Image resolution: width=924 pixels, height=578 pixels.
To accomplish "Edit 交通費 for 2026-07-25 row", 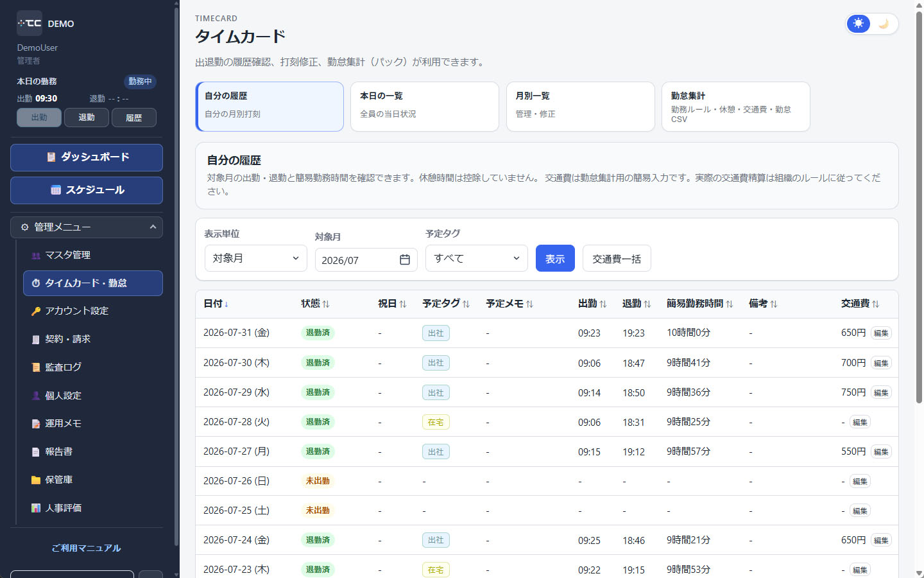I will (860, 511).
